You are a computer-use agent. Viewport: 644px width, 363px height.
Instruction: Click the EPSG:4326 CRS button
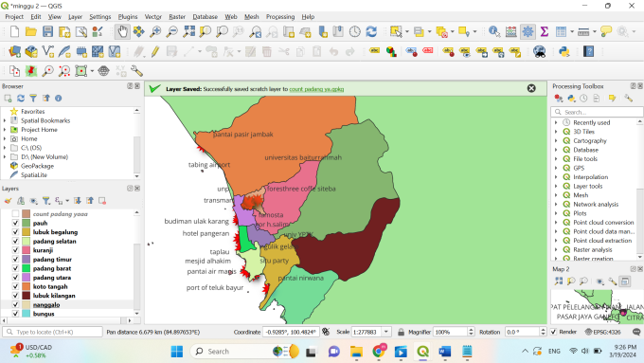coord(602,332)
